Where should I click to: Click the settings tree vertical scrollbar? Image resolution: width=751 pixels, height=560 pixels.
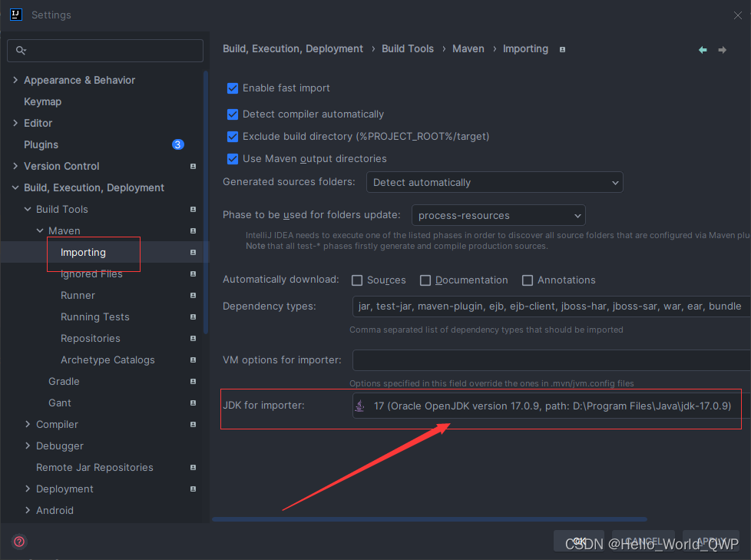tap(206, 202)
